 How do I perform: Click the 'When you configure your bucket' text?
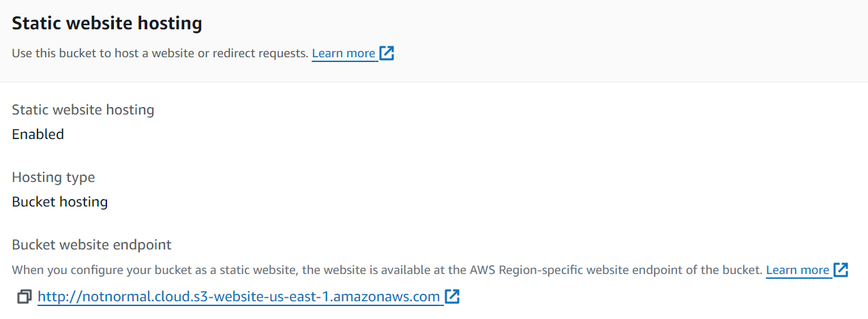click(95, 270)
